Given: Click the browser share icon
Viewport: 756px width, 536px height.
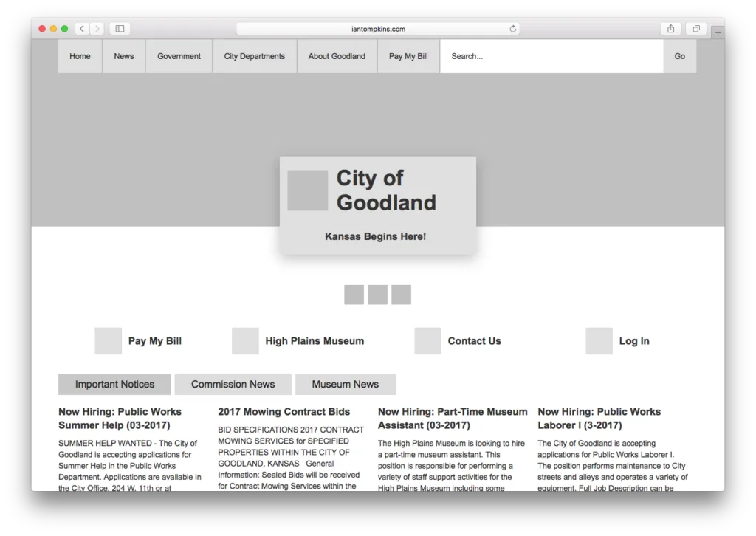Looking at the screenshot, I should pyautogui.click(x=670, y=27).
